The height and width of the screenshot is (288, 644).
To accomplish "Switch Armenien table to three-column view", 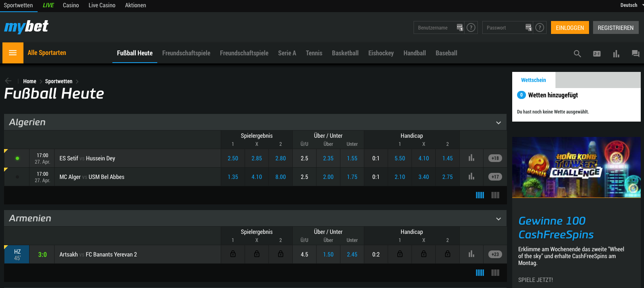I will coord(495,273).
